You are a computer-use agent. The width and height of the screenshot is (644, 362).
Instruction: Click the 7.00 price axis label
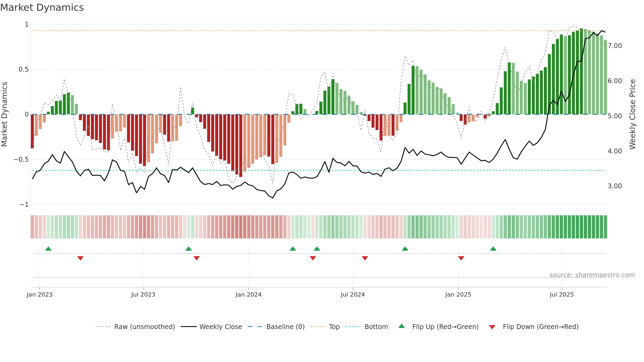(615, 46)
